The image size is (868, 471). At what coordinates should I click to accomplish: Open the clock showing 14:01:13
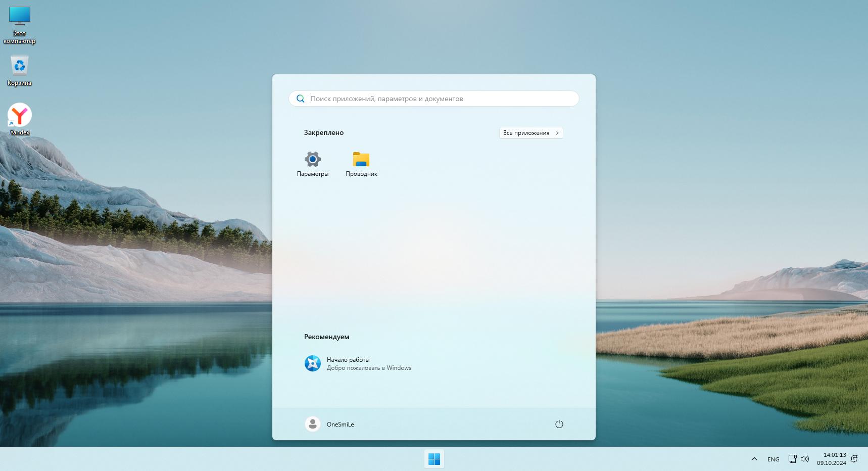(835, 455)
